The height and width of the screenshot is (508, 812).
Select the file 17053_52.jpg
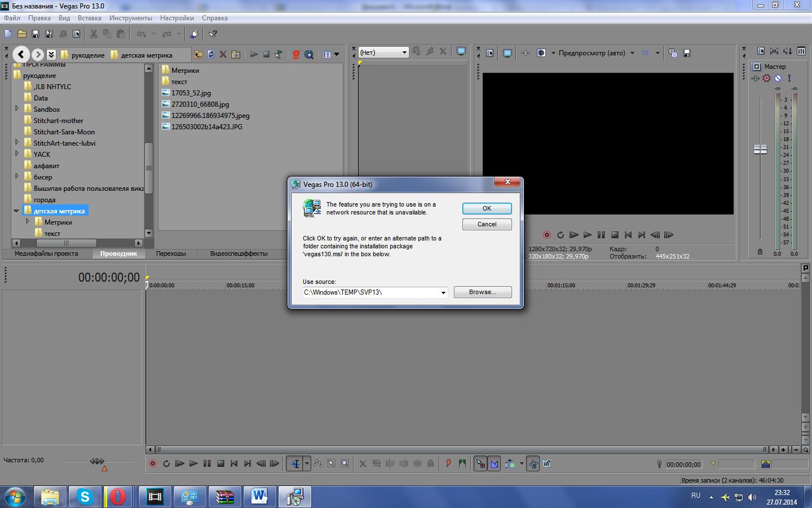tap(191, 93)
